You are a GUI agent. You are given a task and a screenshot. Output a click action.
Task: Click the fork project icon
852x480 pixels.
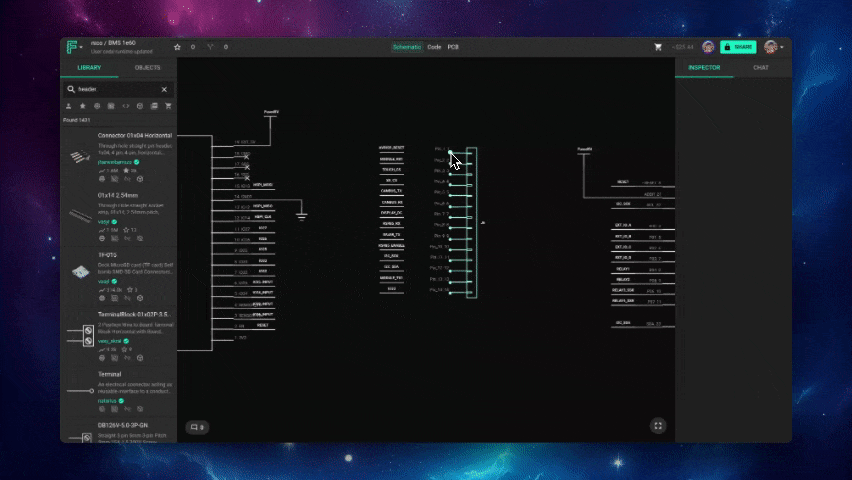click(210, 47)
